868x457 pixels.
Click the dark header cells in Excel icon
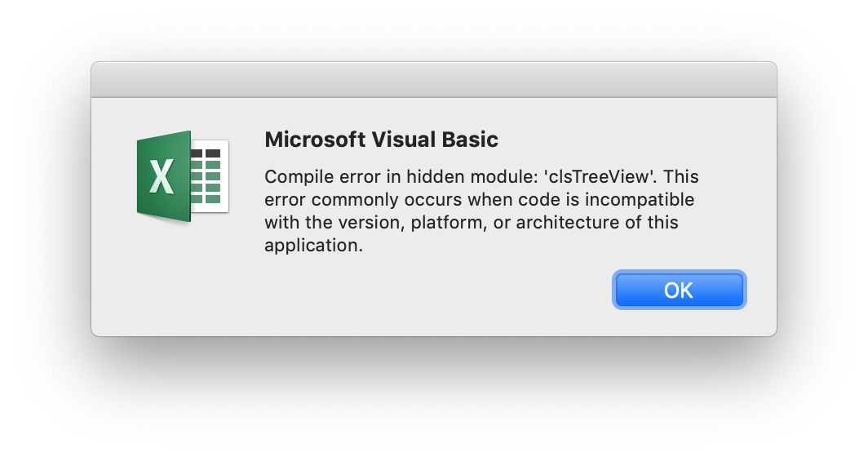point(206,153)
